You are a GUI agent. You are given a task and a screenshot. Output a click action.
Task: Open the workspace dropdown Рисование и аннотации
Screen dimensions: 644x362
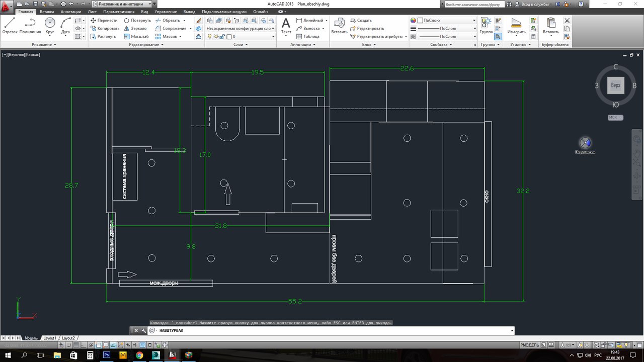pyautogui.click(x=121, y=4)
